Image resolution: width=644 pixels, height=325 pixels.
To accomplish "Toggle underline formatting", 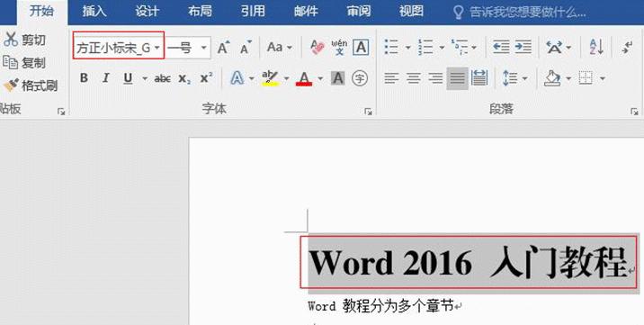I will click(x=128, y=78).
